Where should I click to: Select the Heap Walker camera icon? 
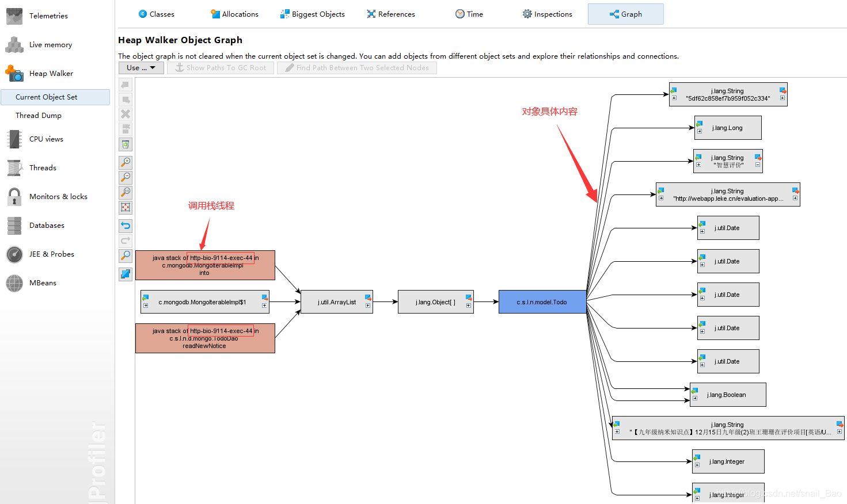point(14,74)
